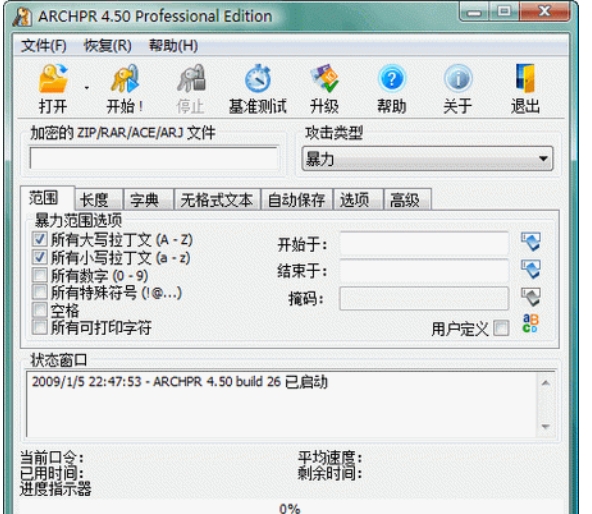Uncheck 所有大写拉丁文 (A - Z)
Screen dimensions: 592x514
[x=40, y=240]
